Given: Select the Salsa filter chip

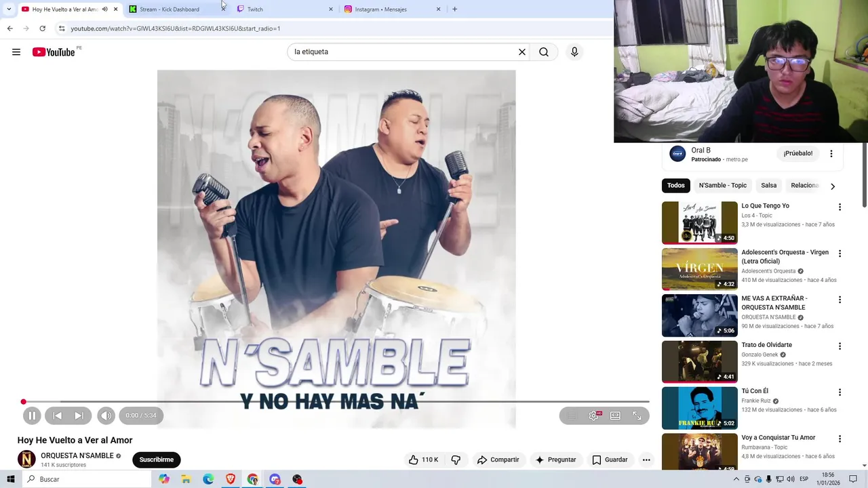Looking at the screenshot, I should (769, 186).
